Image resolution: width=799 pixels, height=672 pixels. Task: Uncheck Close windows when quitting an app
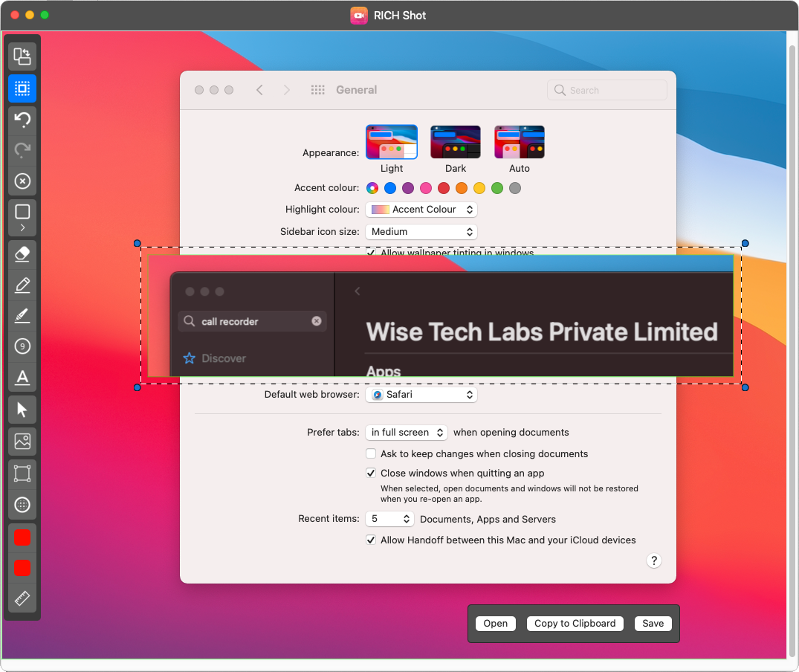click(371, 474)
